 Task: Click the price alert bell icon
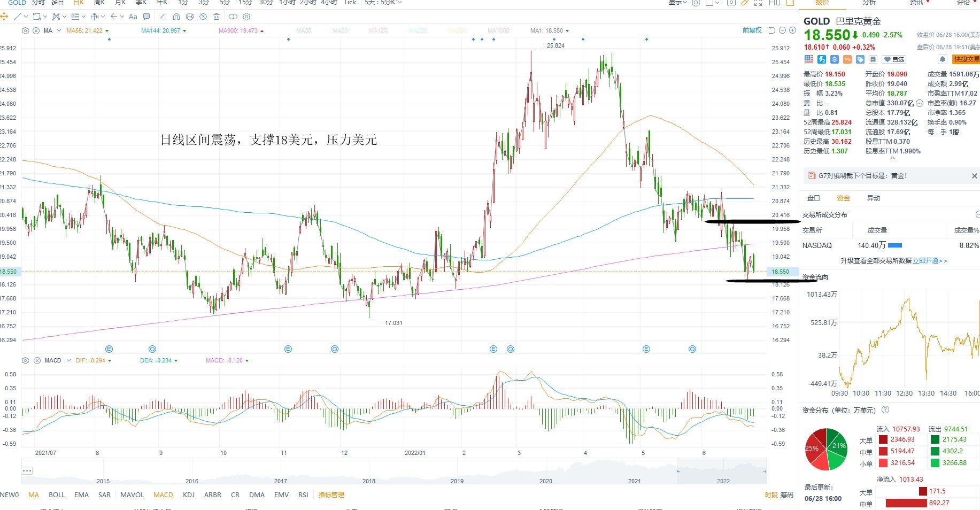click(x=943, y=59)
